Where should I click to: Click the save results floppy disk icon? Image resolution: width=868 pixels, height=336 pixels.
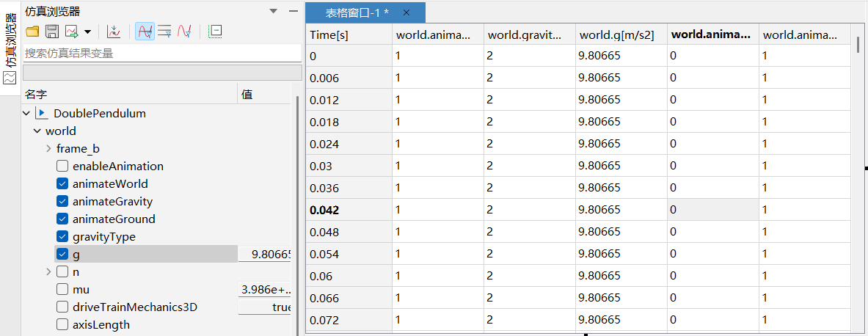click(52, 32)
